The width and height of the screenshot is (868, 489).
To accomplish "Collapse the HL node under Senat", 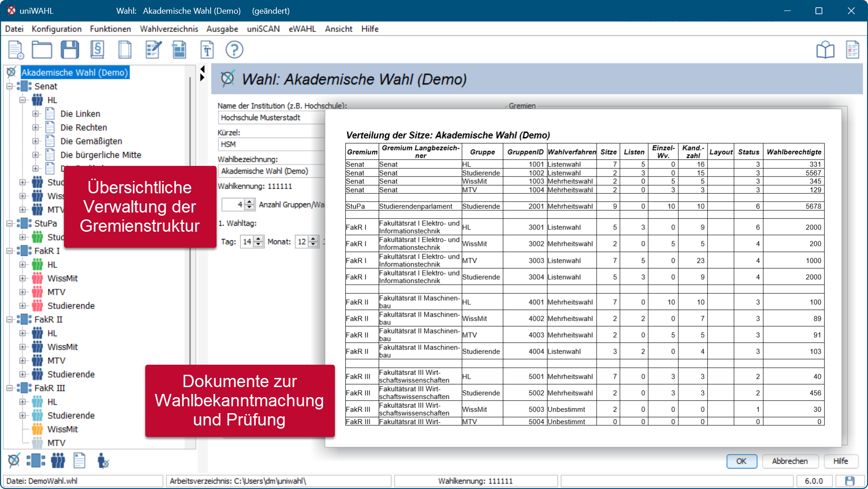I will click(x=22, y=100).
